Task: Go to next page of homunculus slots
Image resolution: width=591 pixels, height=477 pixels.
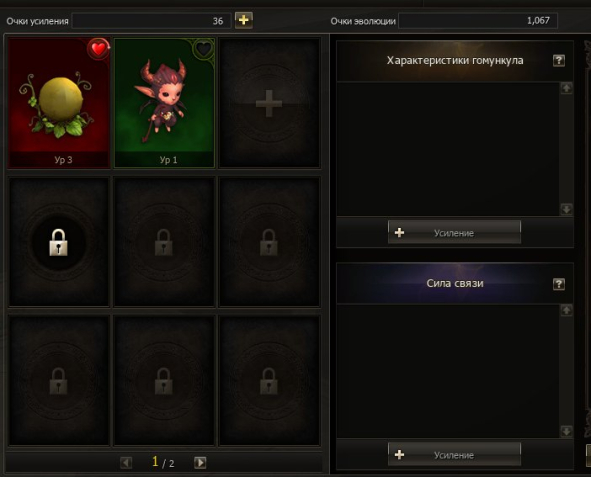Action: click(200, 462)
